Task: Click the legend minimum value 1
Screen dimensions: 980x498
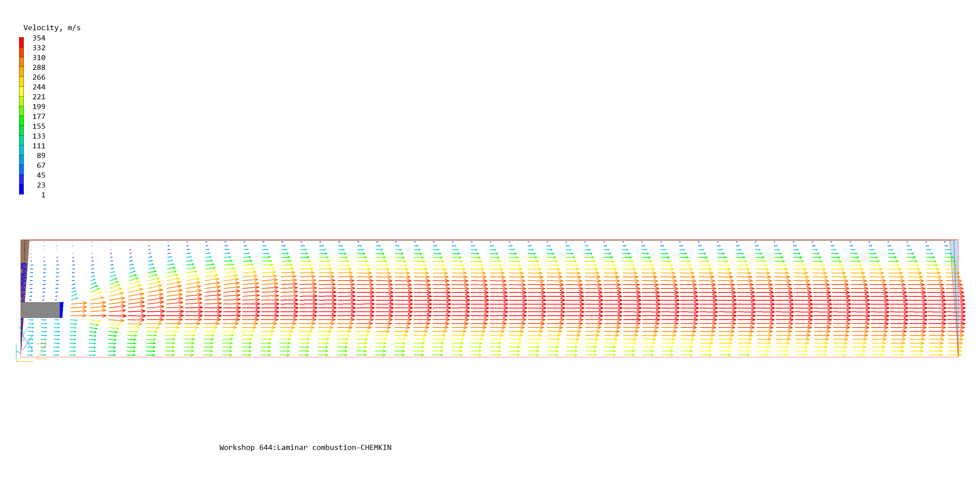Action: pos(43,195)
